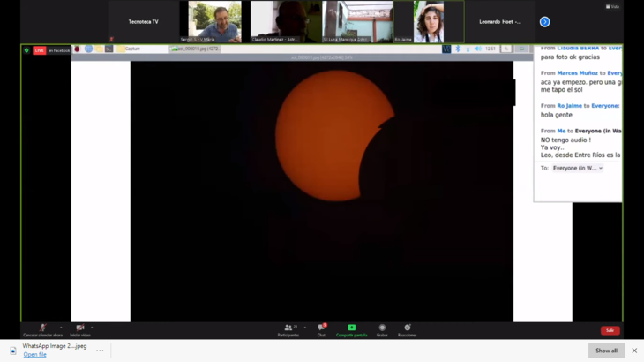Click Show all downloads button
Screen dimensions: 644x362
pos(606,351)
